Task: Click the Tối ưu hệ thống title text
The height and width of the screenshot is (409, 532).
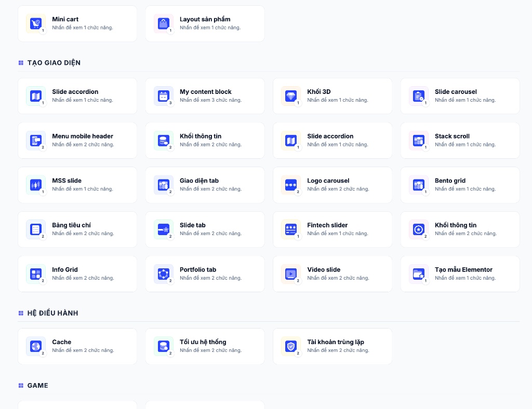Action: [203, 342]
